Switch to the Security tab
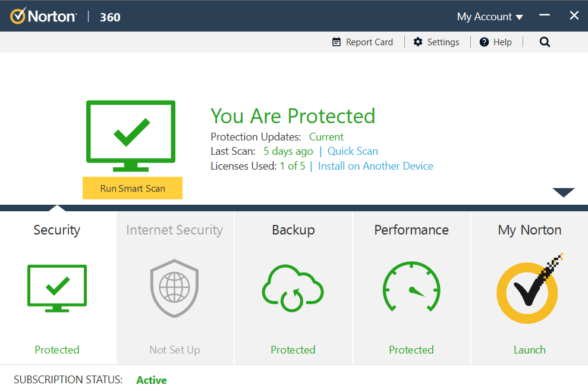The image size is (588, 391). coord(56,230)
